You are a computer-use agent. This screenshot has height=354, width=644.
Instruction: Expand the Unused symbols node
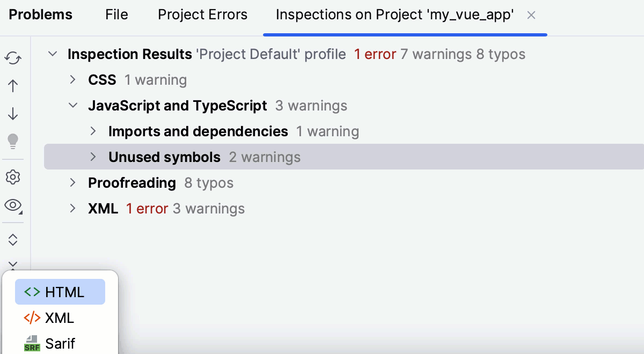pos(92,157)
